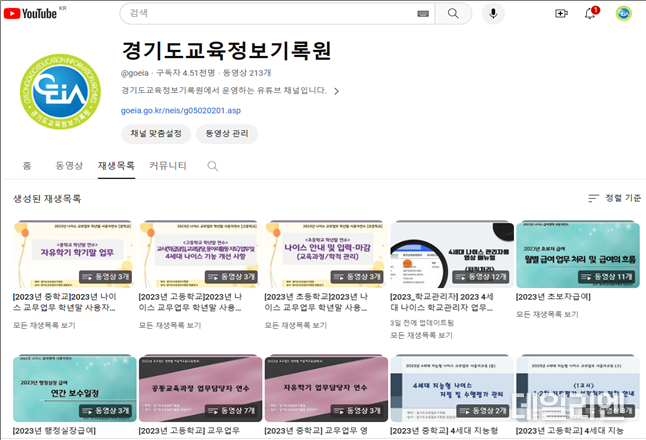Viewport: 646px width, 440px height.
Task: Click the magnifier search button
Action: click(x=453, y=14)
